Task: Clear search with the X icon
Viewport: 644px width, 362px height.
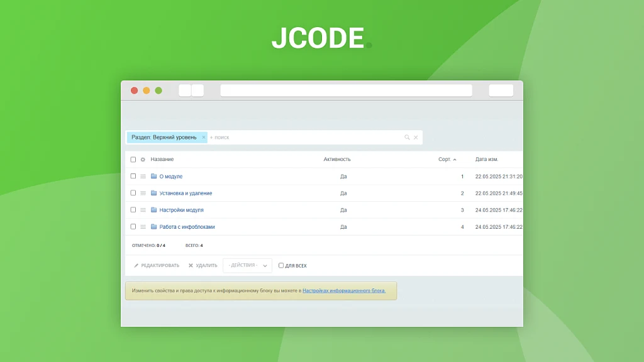Action: click(416, 138)
